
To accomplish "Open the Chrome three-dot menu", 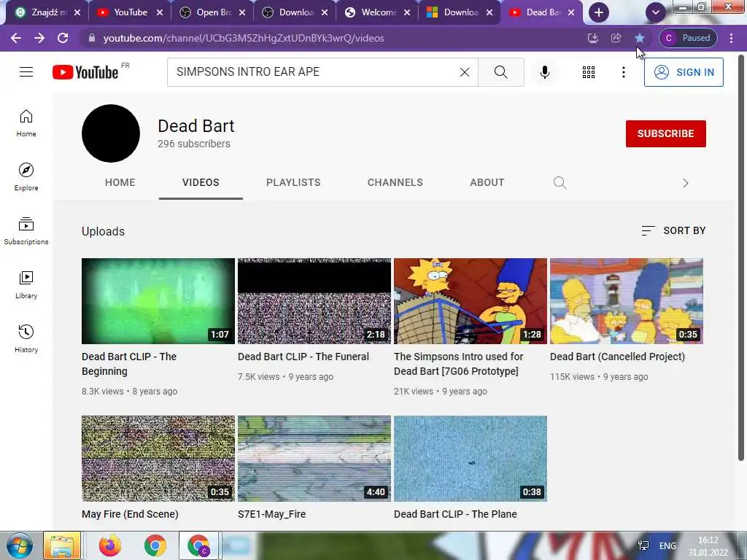I will (x=731, y=38).
